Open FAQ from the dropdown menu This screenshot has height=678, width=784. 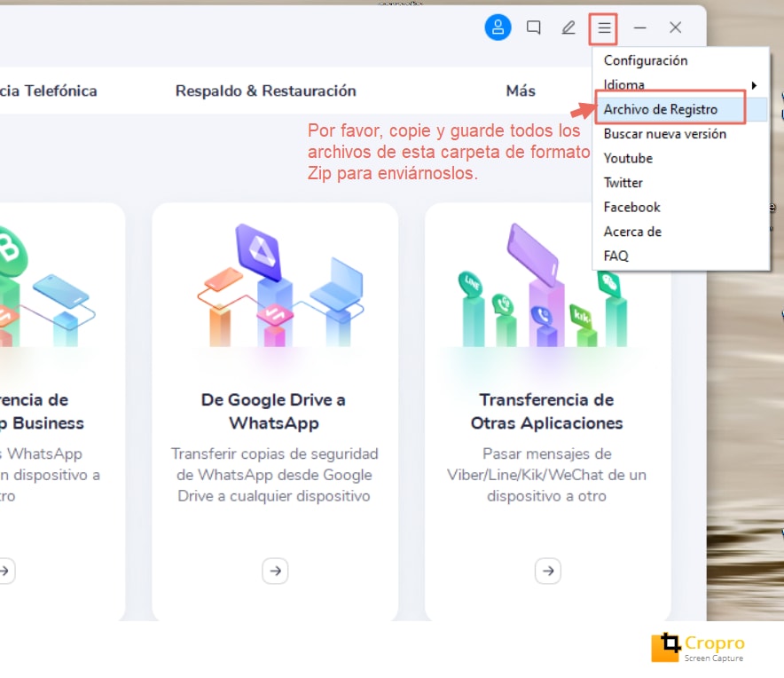[x=615, y=256]
